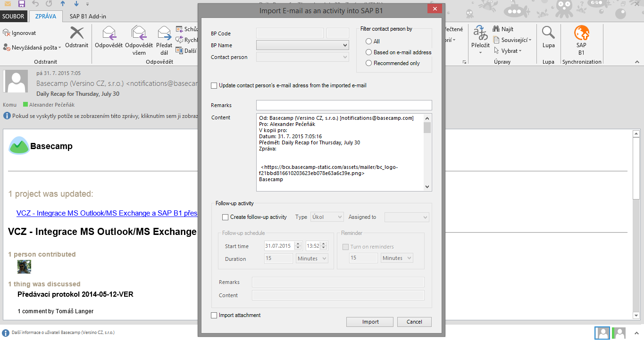Click the Odpovědět všem reply-all icon
Screen dimensions: 644x342
pos(139,33)
